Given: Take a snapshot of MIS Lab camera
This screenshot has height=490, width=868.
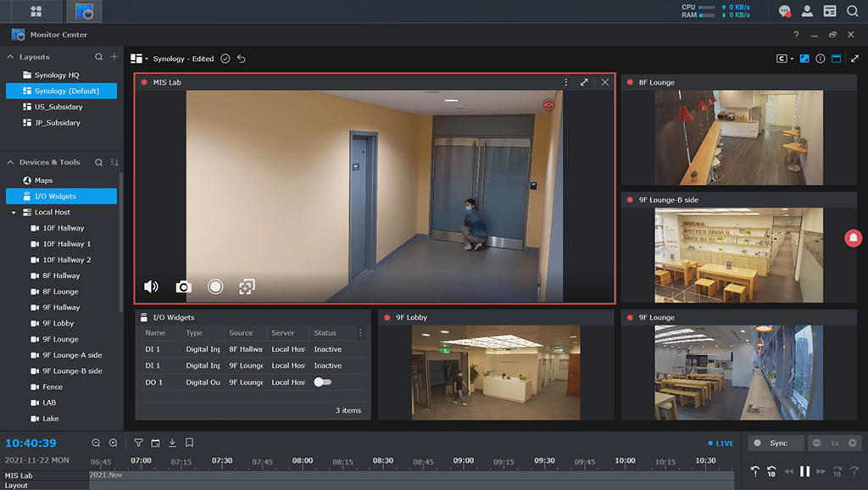Looking at the screenshot, I should point(183,287).
